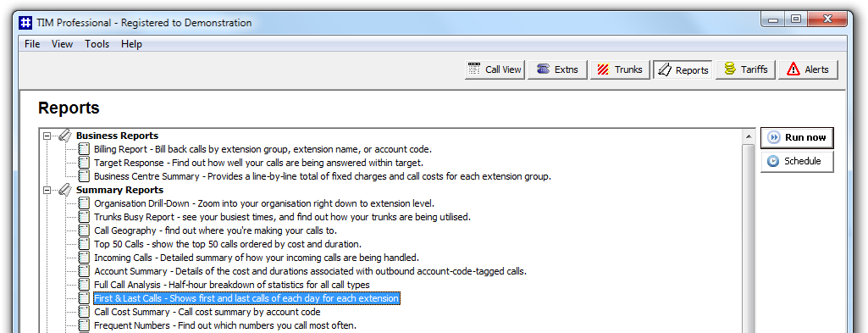Select the Trunks Busy Report entry
Viewport: 868px width, 333px height.
(282, 217)
